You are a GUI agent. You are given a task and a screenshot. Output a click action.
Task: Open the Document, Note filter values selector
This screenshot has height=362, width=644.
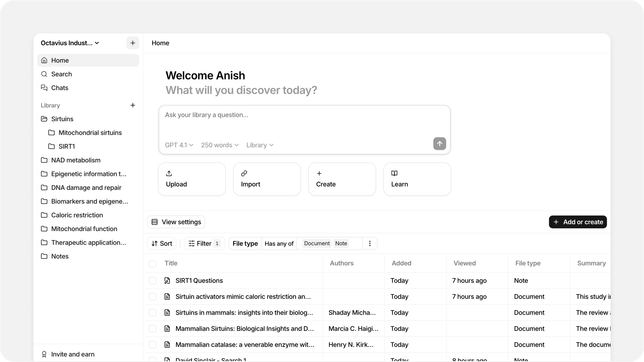coord(330,243)
